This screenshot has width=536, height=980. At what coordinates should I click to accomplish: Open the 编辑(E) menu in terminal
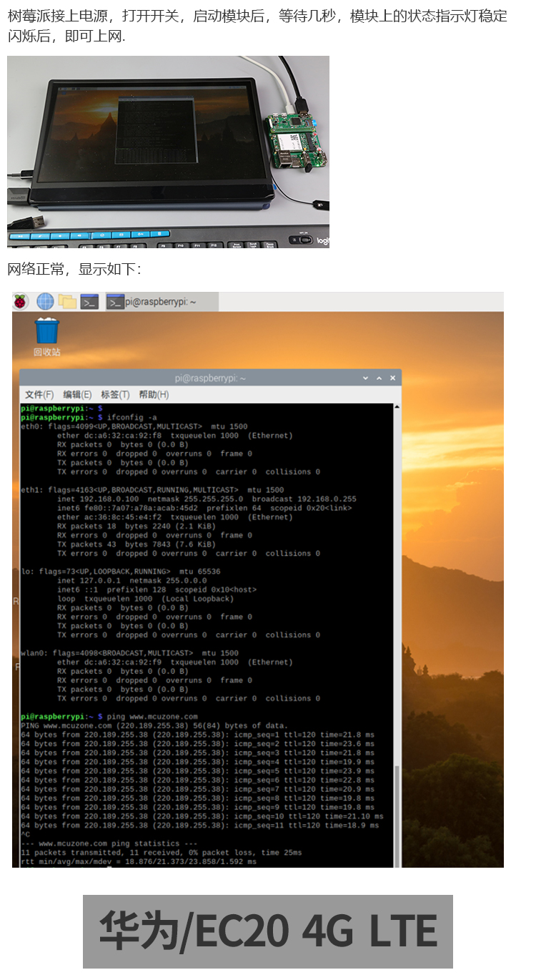[x=77, y=395]
